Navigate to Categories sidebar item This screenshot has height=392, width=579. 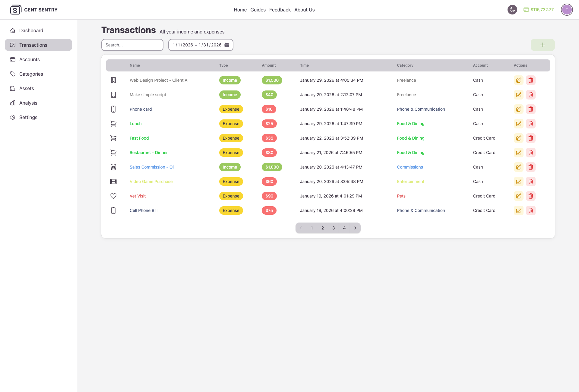[x=31, y=74]
